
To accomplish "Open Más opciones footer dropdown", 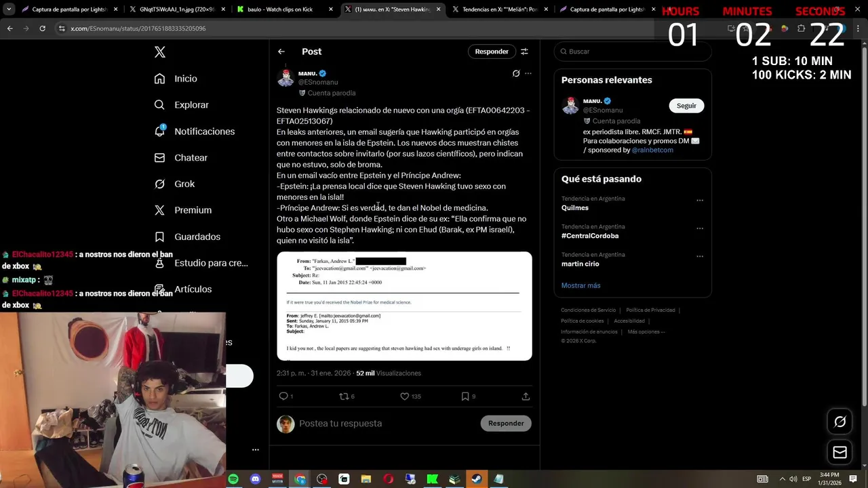I will coord(646,332).
